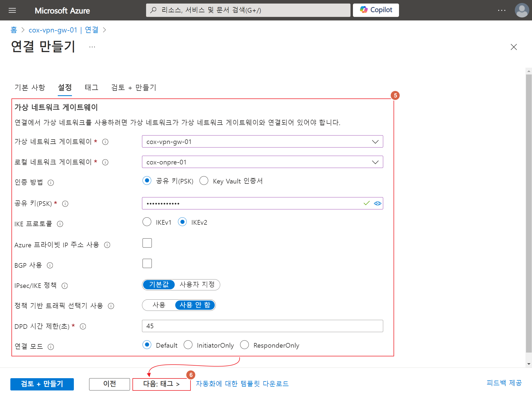
Task: Select Key Vault 인증서 authentication option
Action: (204, 181)
